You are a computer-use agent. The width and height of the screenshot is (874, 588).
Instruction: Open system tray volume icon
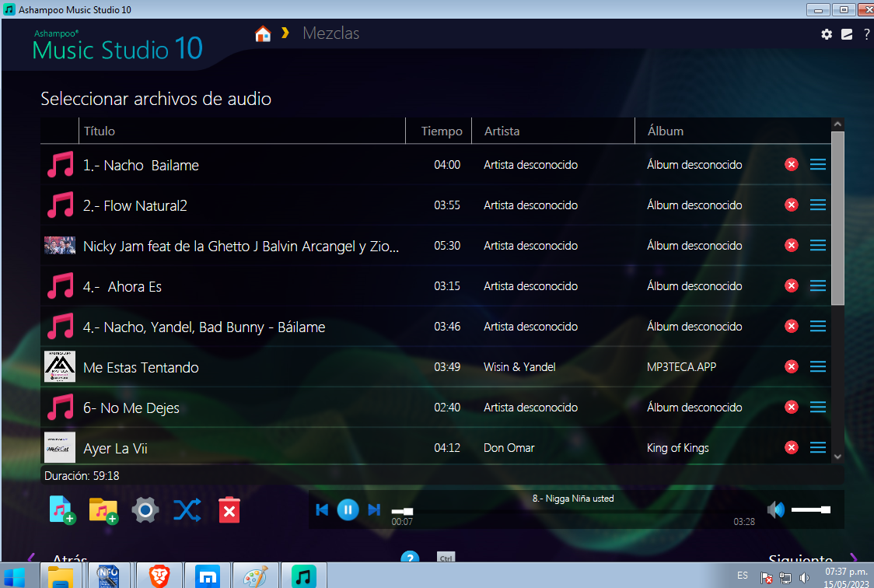804,578
